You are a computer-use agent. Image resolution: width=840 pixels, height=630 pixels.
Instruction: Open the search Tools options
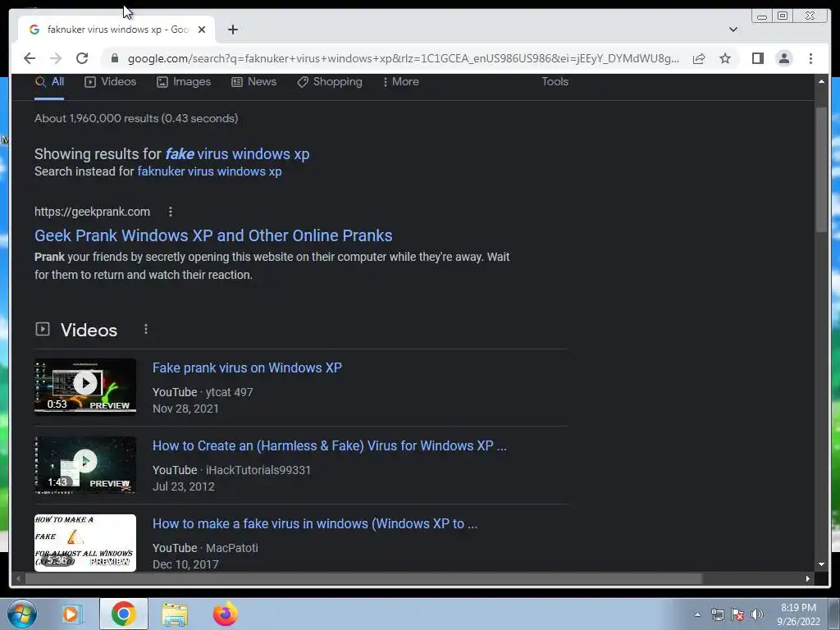click(x=555, y=81)
